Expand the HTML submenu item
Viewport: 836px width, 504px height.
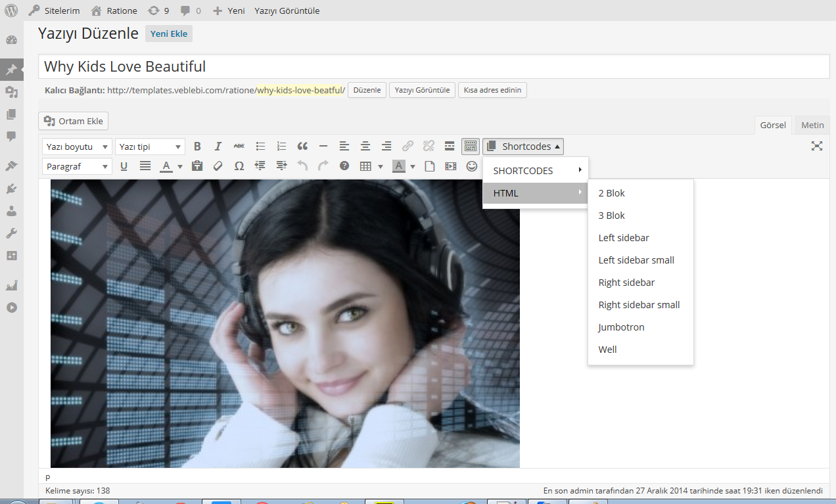click(536, 193)
